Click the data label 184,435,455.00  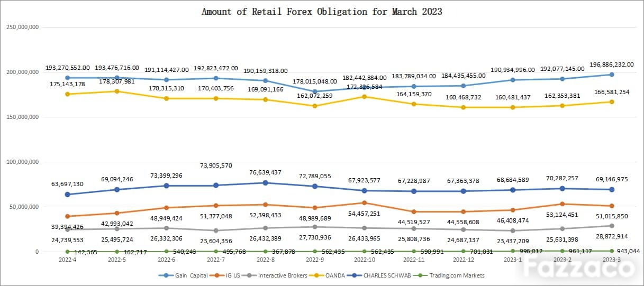coord(464,76)
